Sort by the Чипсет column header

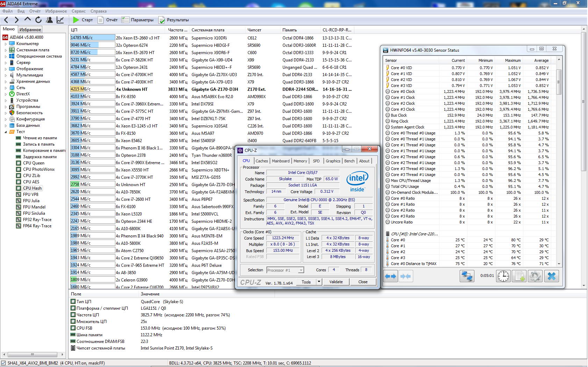[263, 30]
